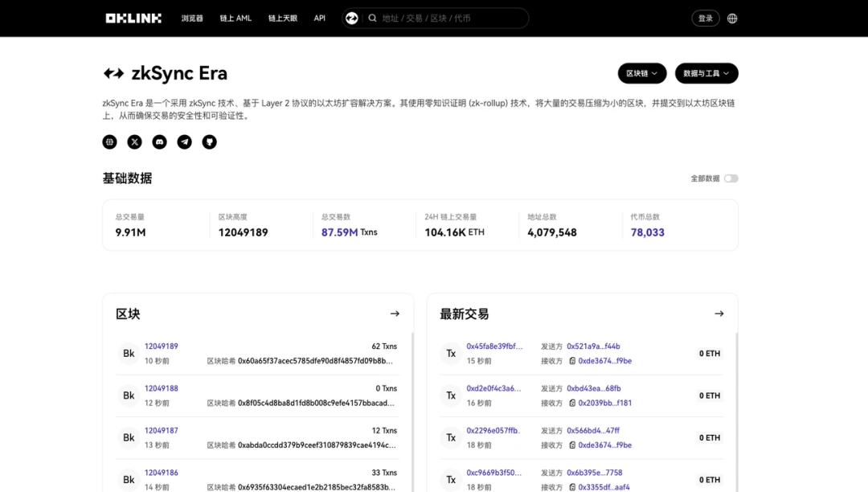Expand the 区块链 dropdown
This screenshot has height=492, width=868.
(642, 73)
